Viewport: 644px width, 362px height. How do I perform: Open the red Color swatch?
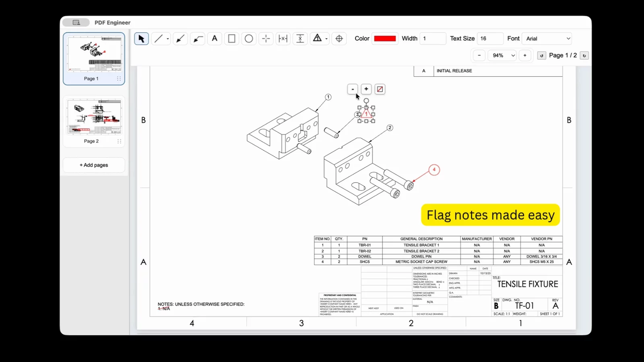pos(385,39)
